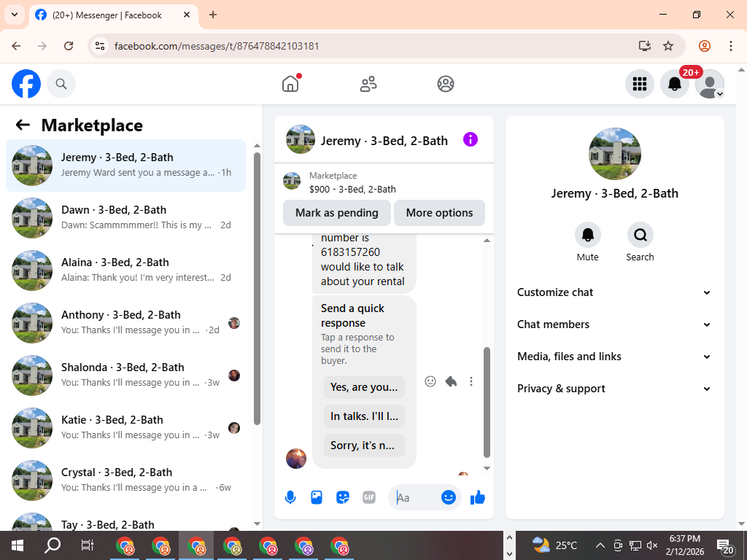Open the message's three-dot more menu
This screenshot has height=560, width=747.
coord(471,381)
